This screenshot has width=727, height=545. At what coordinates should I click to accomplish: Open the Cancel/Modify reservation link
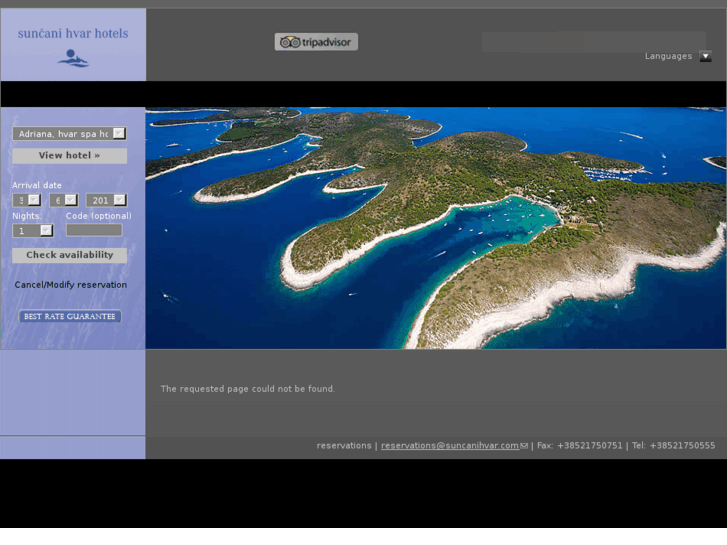pyautogui.click(x=71, y=285)
